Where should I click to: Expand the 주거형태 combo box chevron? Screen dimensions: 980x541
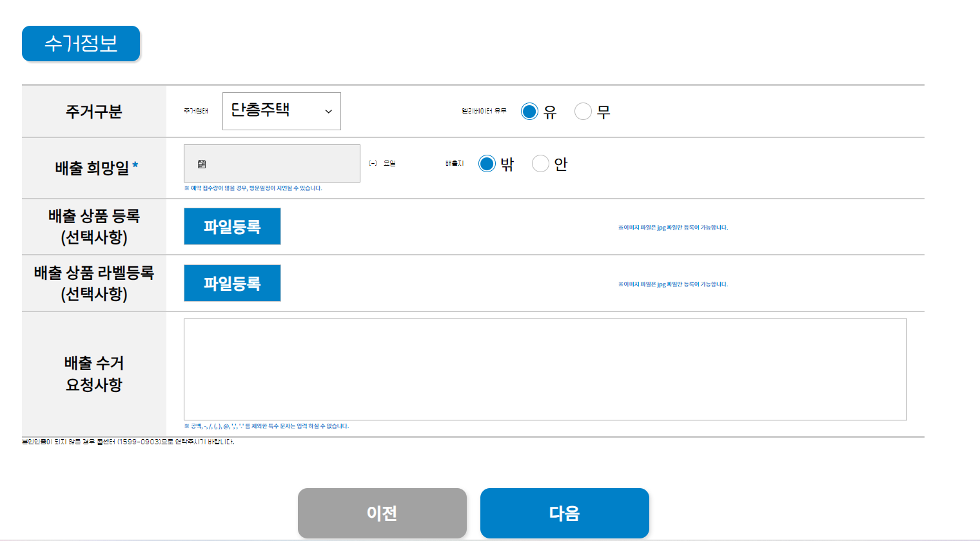[330, 111]
